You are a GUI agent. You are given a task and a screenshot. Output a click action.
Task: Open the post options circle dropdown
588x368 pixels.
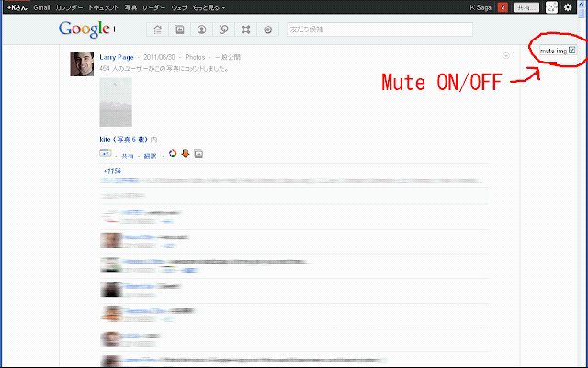[x=506, y=56]
